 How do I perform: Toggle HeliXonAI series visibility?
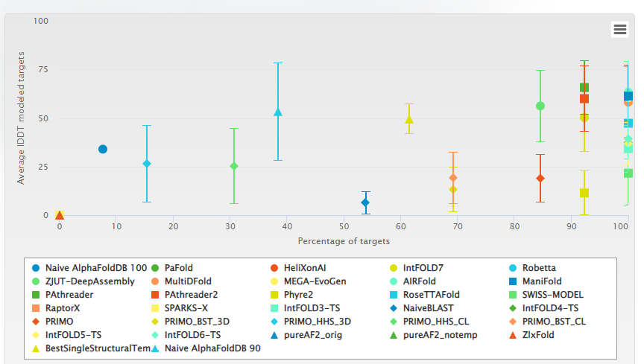pyautogui.click(x=305, y=268)
